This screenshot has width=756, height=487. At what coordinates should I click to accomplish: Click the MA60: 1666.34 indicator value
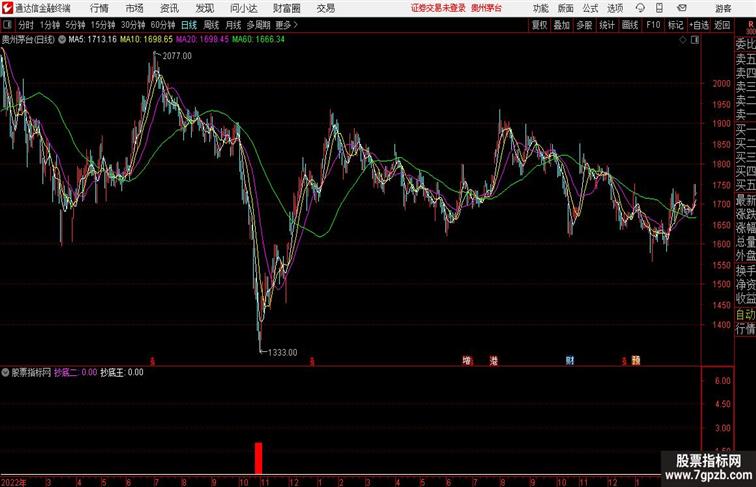[258, 40]
